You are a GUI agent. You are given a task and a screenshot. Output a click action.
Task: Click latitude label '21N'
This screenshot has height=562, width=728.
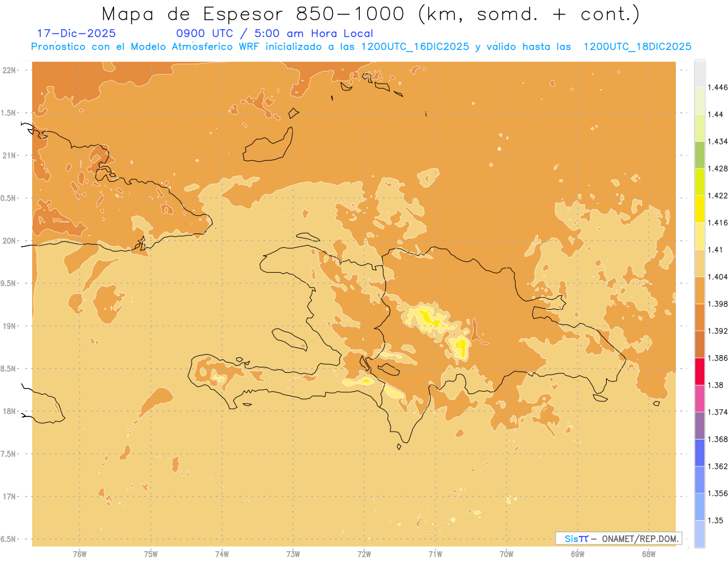click(10, 155)
